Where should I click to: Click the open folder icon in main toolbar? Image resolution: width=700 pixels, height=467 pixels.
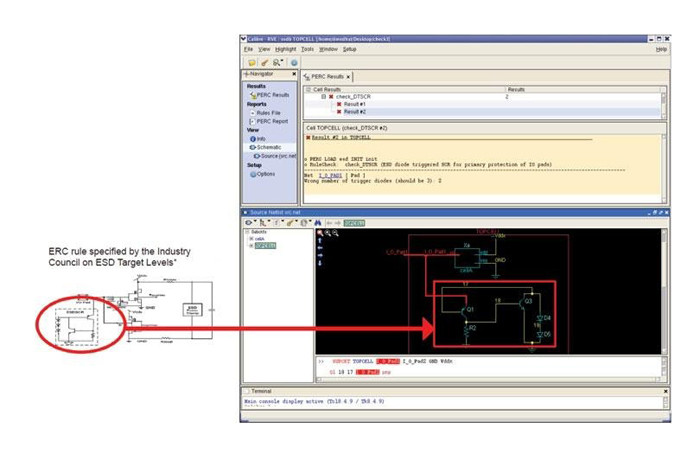coord(250,62)
